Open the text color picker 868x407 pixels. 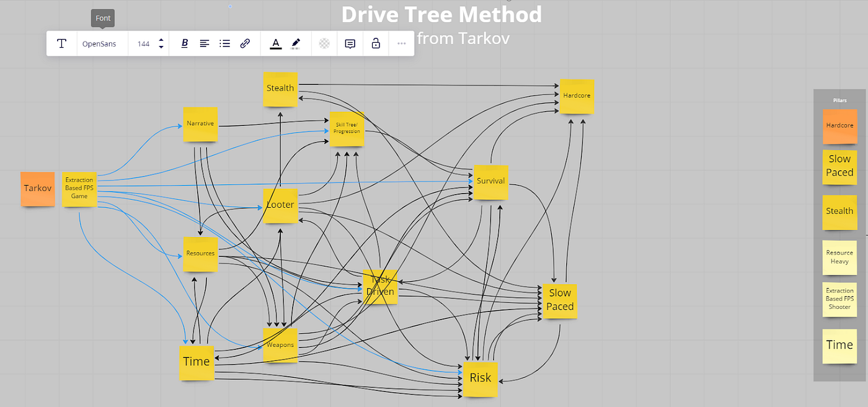click(276, 43)
